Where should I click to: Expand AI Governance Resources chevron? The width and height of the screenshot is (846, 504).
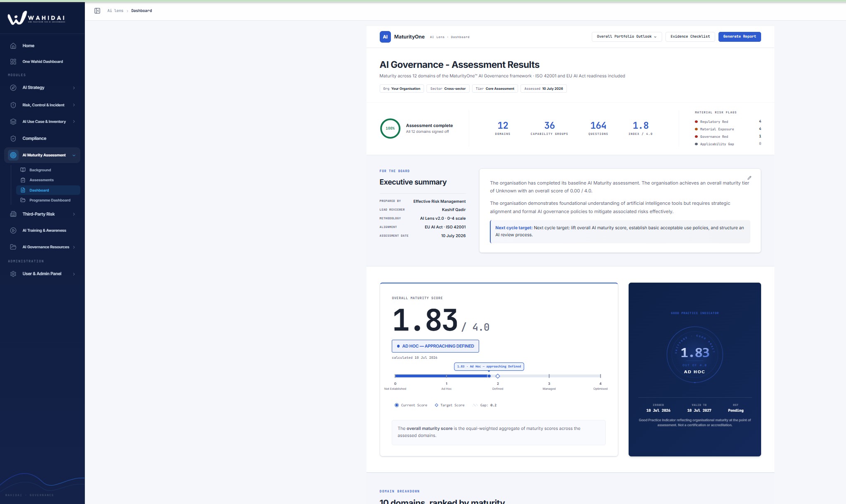tap(74, 247)
